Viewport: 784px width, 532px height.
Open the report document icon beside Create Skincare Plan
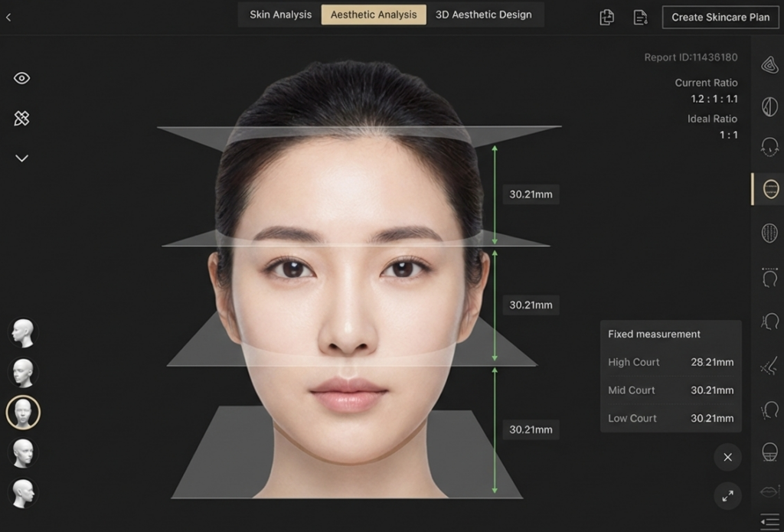(x=640, y=17)
